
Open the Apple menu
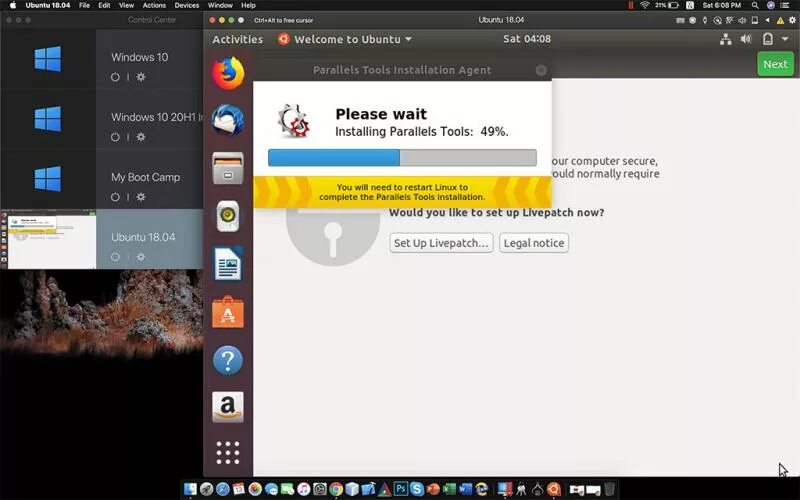point(13,5)
